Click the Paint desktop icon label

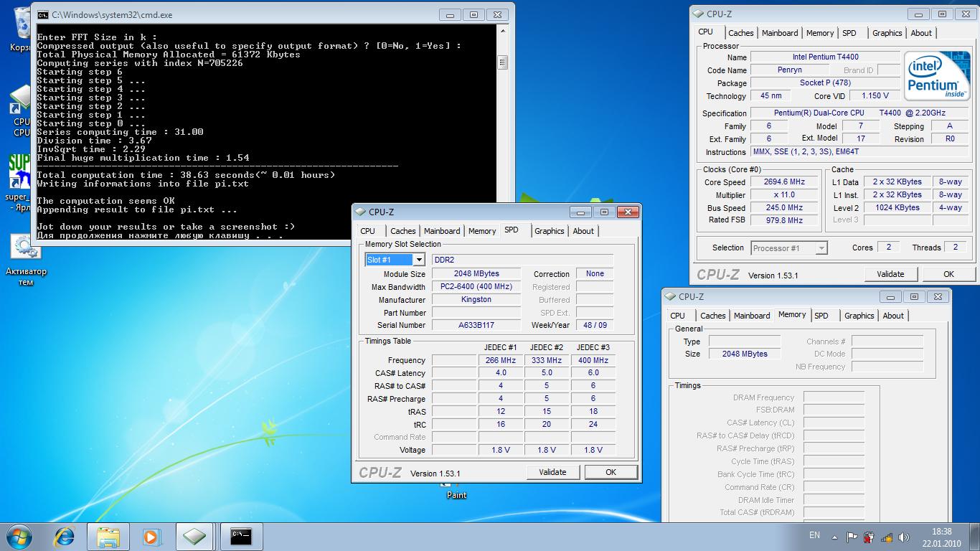[x=456, y=495]
